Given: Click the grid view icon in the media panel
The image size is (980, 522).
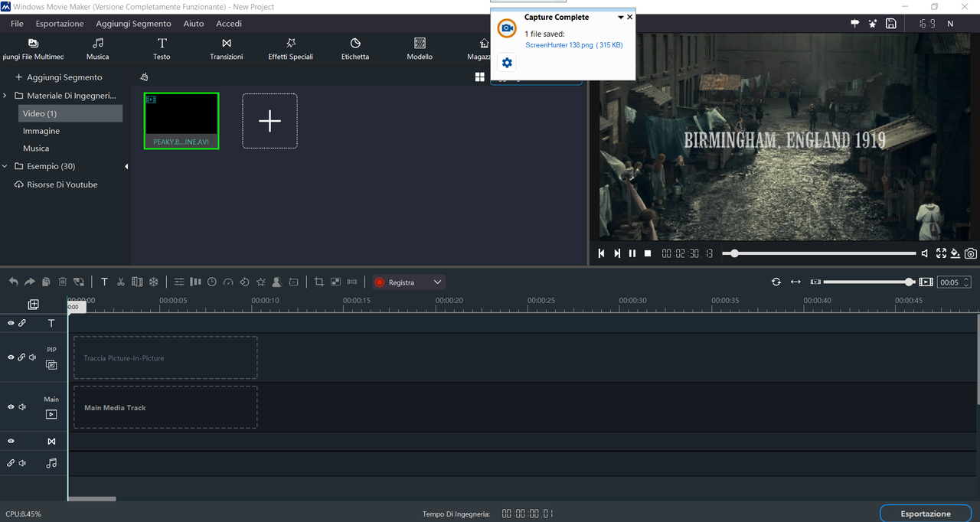Looking at the screenshot, I should (x=479, y=77).
